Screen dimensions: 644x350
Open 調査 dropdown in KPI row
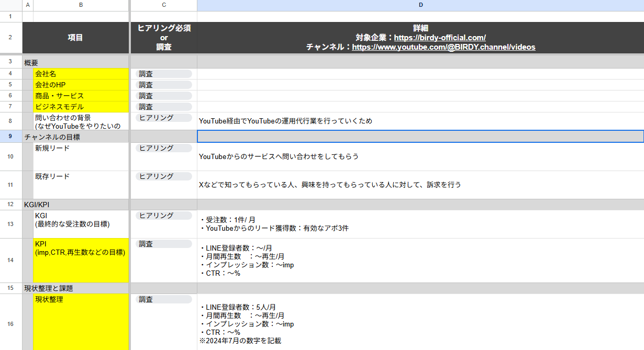tap(164, 244)
